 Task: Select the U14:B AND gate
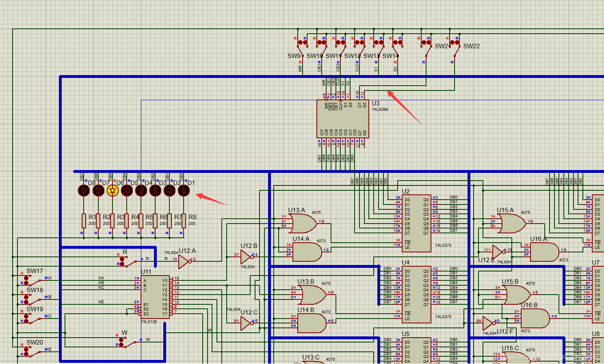pos(312,323)
